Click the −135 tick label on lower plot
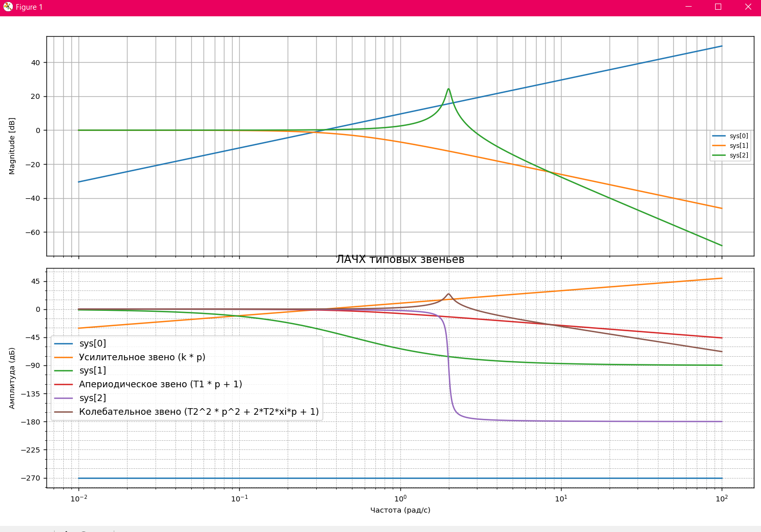Screen dimensions: 761x532 [30, 394]
